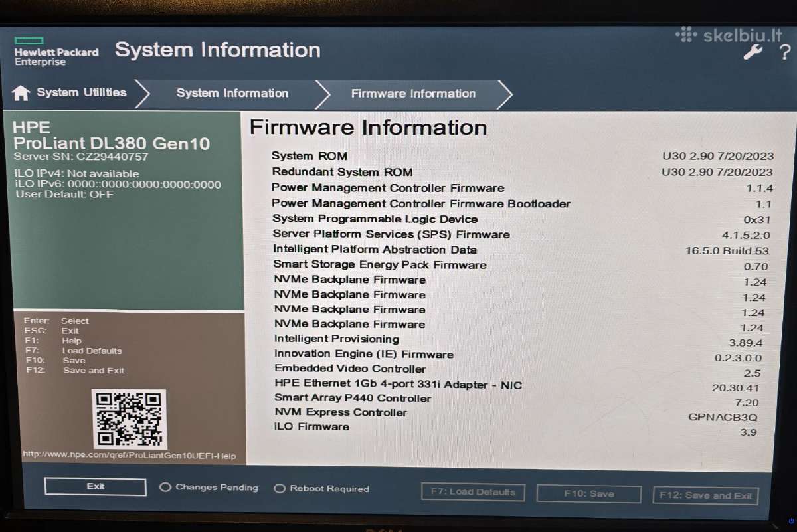Open help via the question mark icon

coord(785,52)
